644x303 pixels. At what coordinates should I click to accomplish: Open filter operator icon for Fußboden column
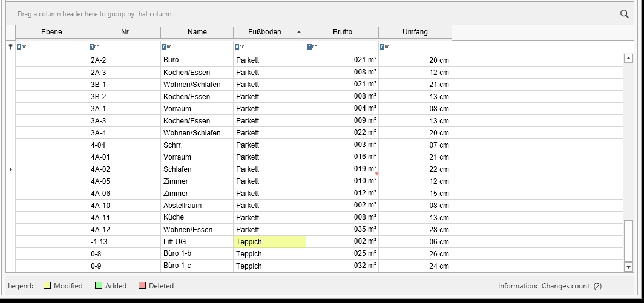pyautogui.click(x=240, y=47)
